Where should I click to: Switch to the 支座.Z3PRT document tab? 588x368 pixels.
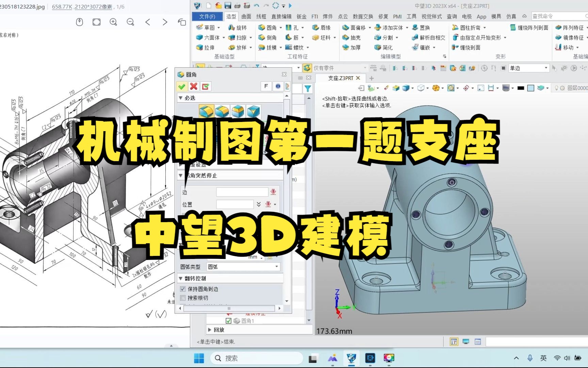click(x=341, y=78)
